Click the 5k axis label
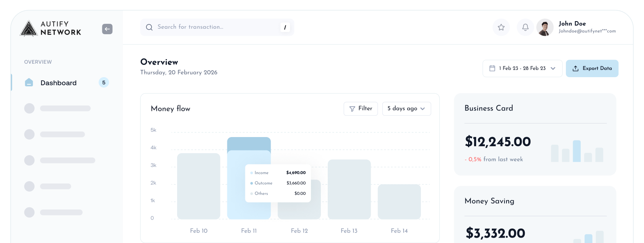This screenshot has height=243, width=644. (x=153, y=130)
